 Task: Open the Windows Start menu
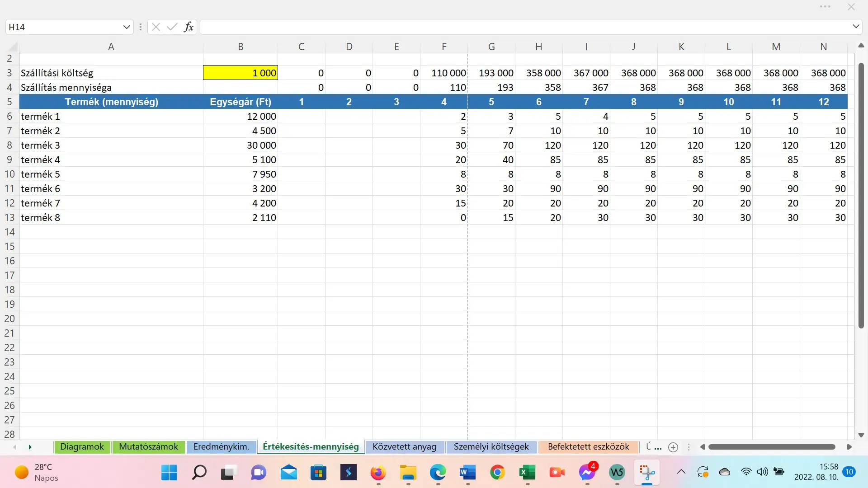click(x=169, y=473)
